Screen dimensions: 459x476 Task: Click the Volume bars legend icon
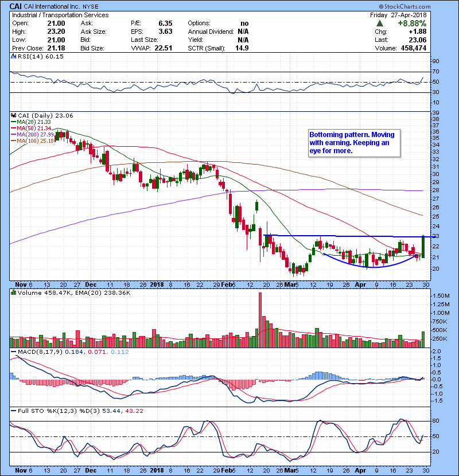13,292
